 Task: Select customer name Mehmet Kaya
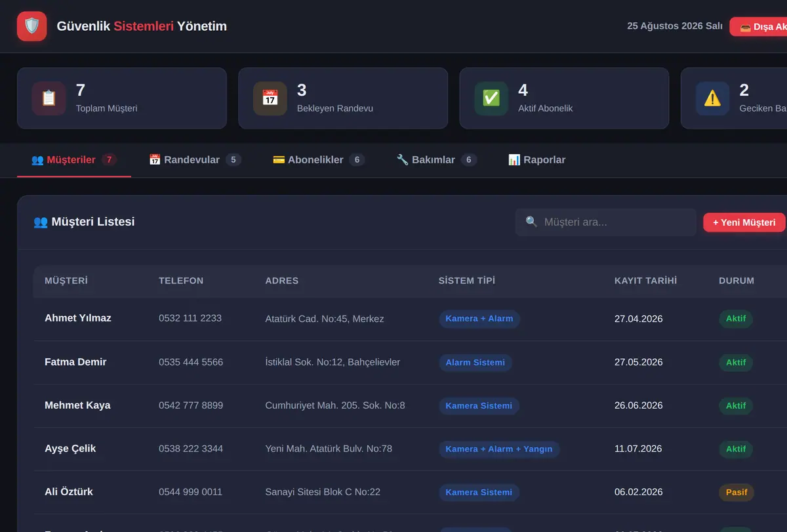tap(77, 405)
